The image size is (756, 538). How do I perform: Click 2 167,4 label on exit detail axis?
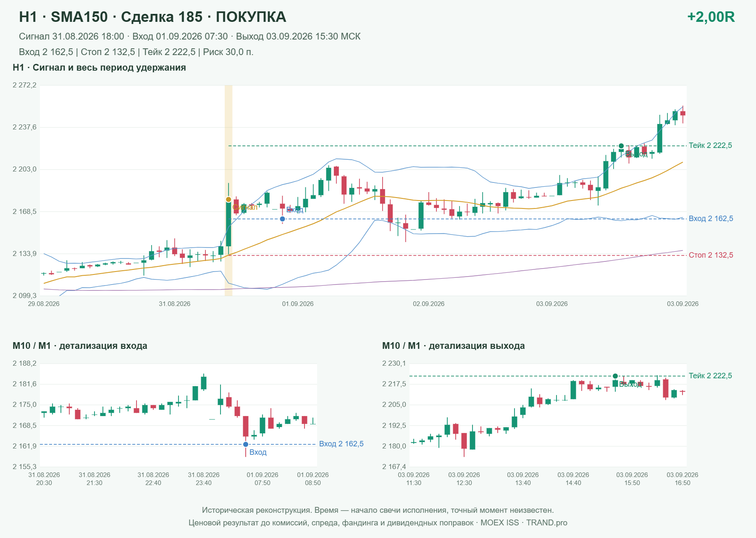pyautogui.click(x=394, y=467)
